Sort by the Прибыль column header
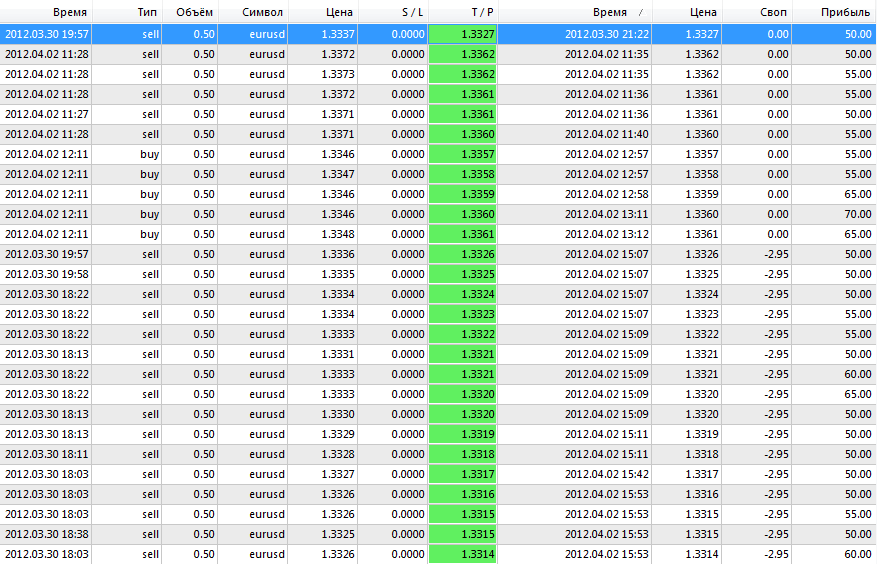 (x=834, y=12)
